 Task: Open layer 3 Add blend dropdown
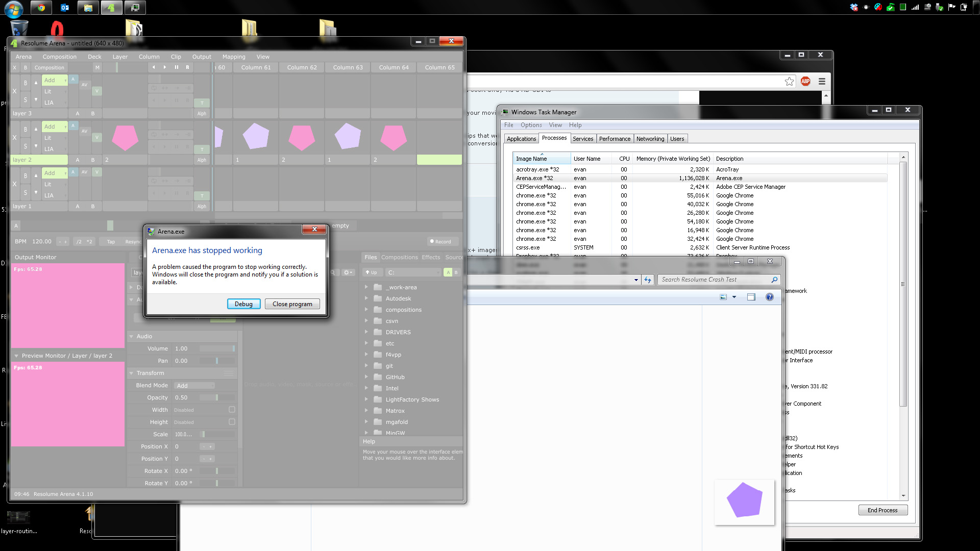click(55, 80)
